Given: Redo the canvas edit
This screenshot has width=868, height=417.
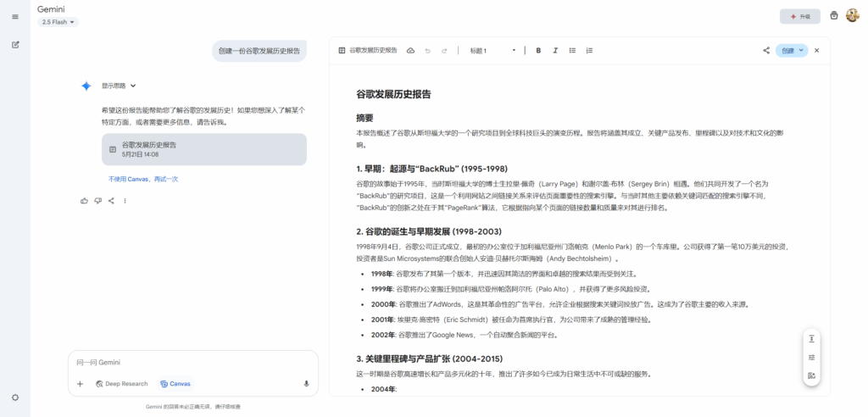Looking at the screenshot, I should pos(444,50).
